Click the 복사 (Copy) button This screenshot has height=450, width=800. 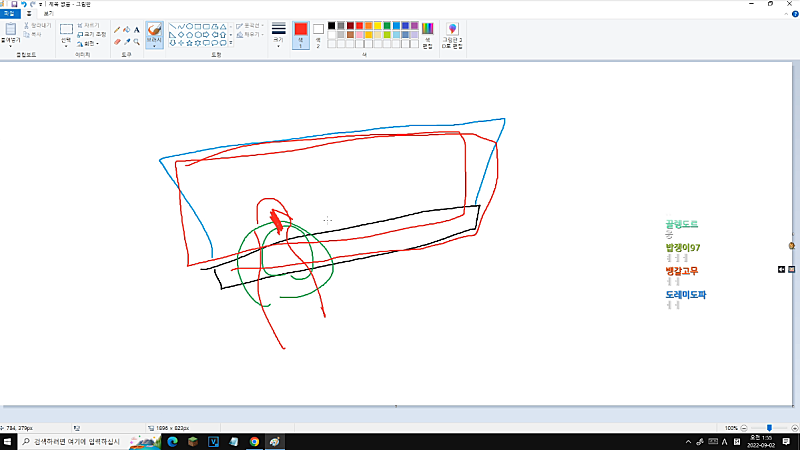(33, 34)
